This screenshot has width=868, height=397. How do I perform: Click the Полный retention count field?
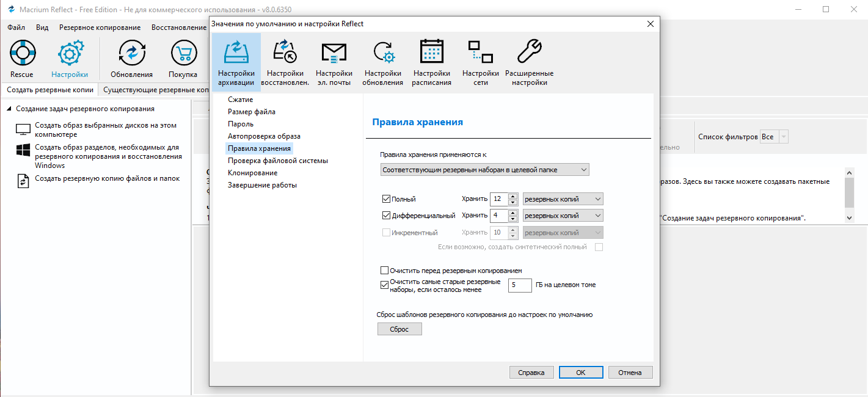pos(498,199)
